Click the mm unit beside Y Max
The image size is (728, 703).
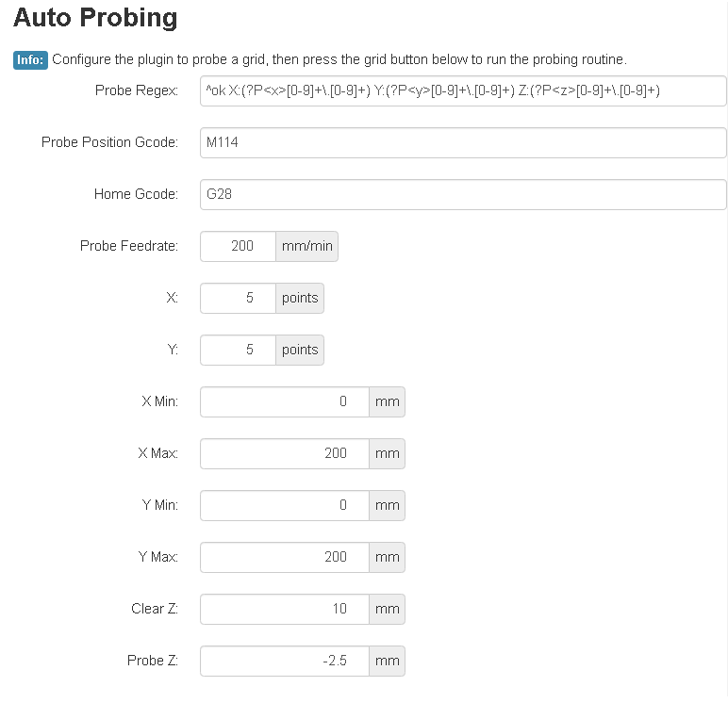point(387,557)
